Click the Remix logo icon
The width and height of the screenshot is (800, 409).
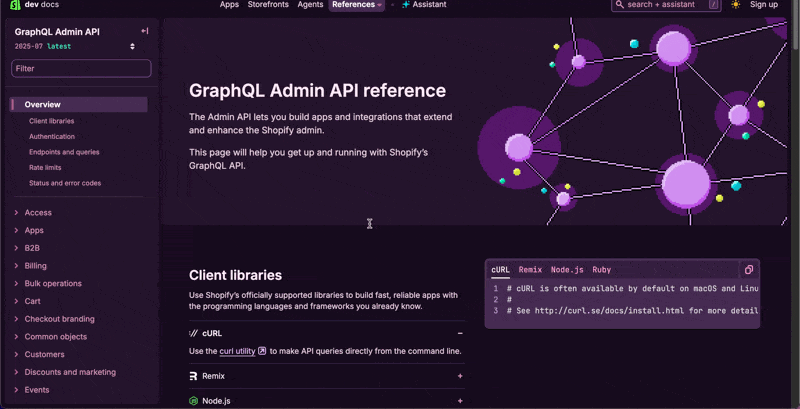pos(193,376)
